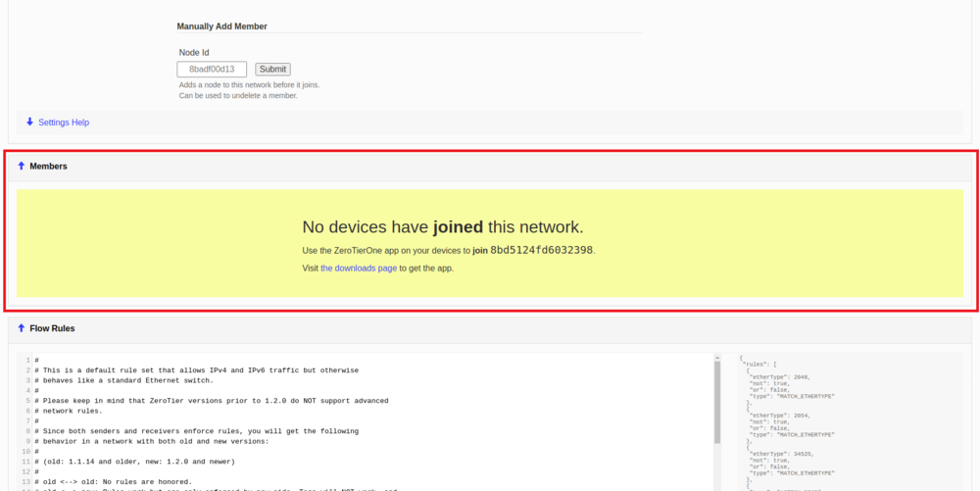The height and width of the screenshot is (491, 980).
Task: Click the "No devices have joined" heading
Action: pyautogui.click(x=442, y=227)
